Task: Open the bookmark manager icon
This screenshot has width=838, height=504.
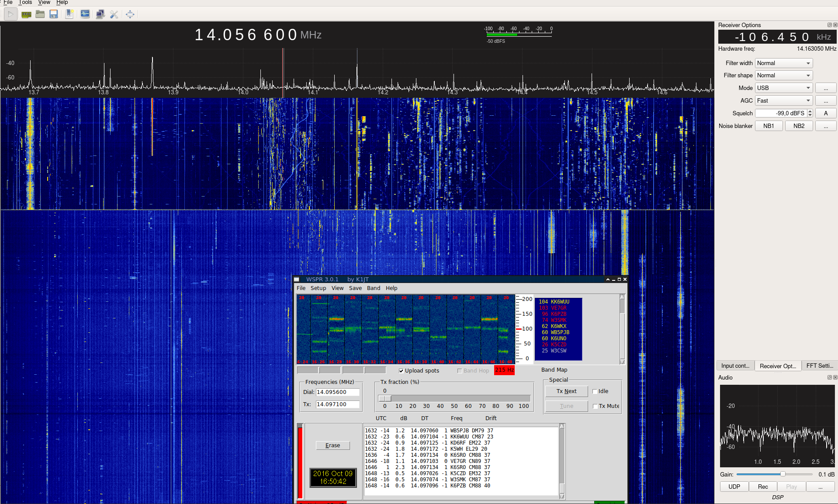Action: (69, 14)
